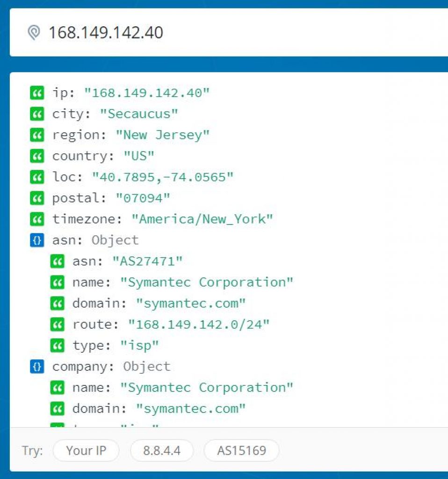This screenshot has height=479, width=448.
Task: Select asn domain value "symantec.com"
Action: coord(191,303)
